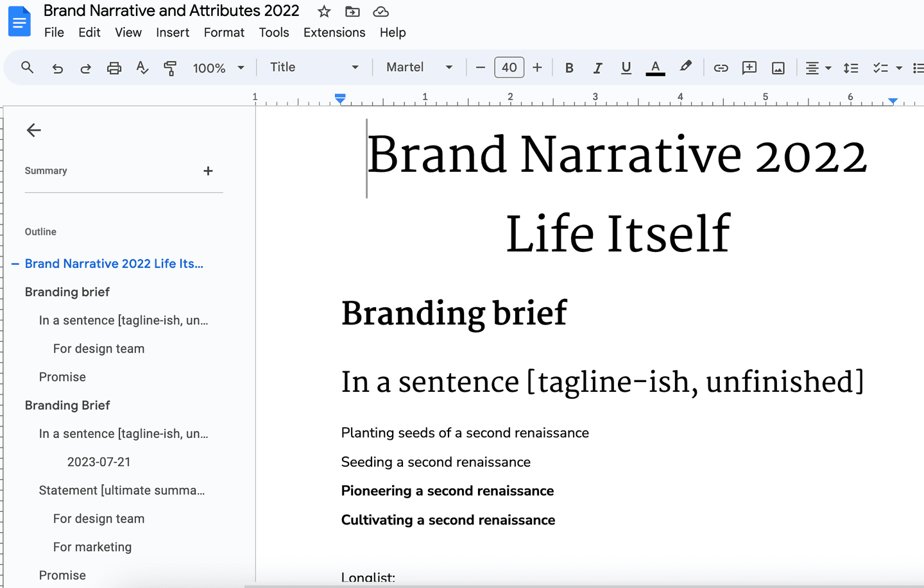Open the Format menu
Screen dimensions: 924x588
click(223, 32)
